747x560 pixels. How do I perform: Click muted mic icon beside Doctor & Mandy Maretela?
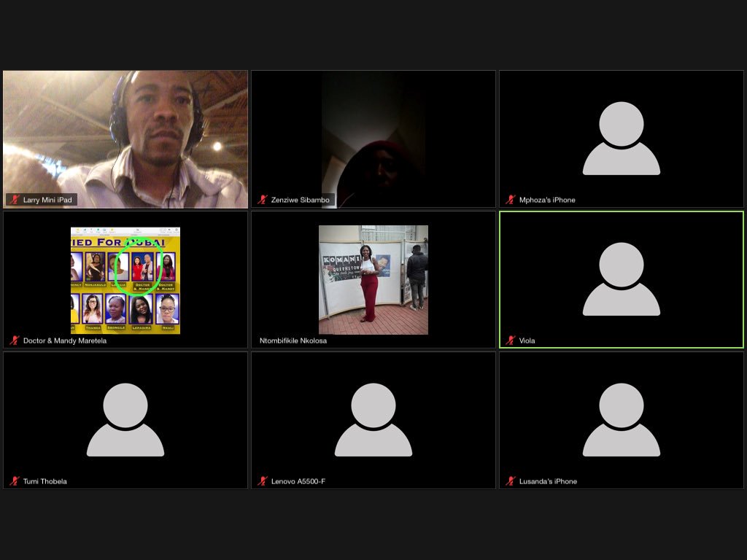pyautogui.click(x=15, y=341)
